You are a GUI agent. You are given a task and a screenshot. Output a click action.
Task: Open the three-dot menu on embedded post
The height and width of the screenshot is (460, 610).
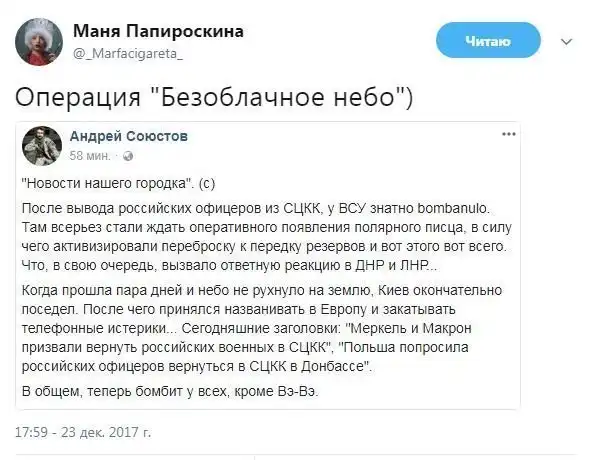click(x=508, y=134)
